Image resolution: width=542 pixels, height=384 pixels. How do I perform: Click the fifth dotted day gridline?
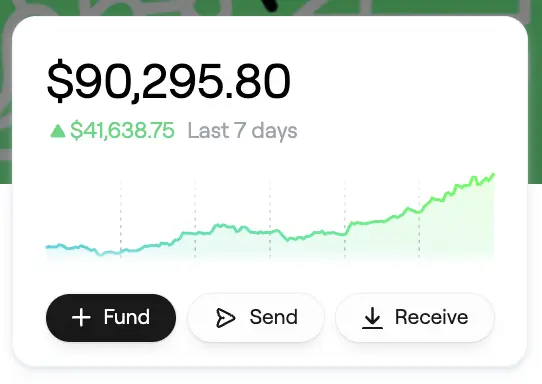coord(419,218)
